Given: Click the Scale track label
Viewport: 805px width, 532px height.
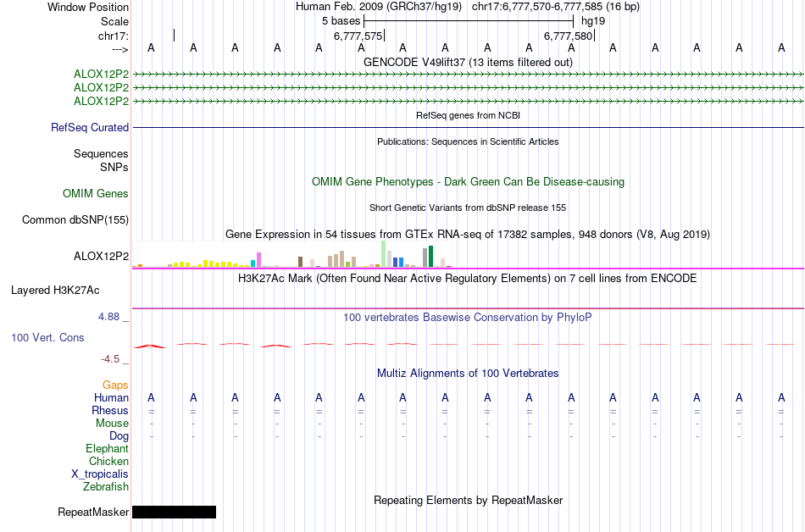Looking at the screenshot, I should (114, 21).
